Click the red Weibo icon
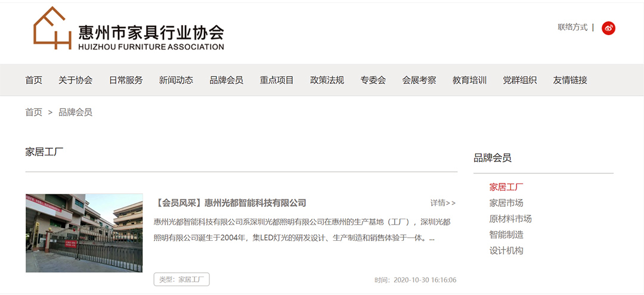Image resolution: width=644 pixels, height=295 pixels. (x=608, y=28)
